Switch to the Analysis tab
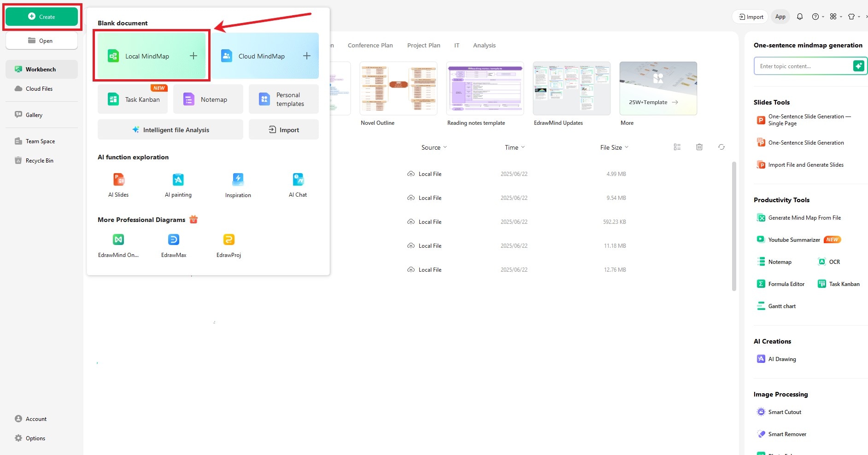 point(484,45)
